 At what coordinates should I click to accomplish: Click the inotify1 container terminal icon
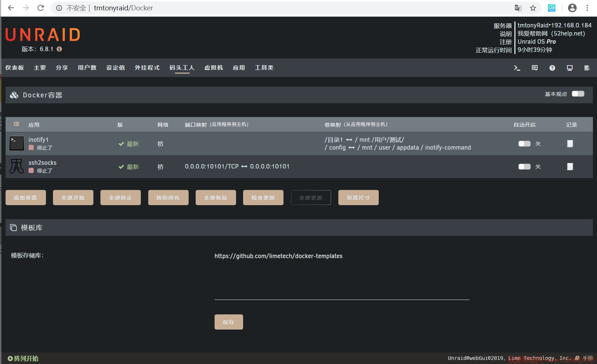pyautogui.click(x=17, y=143)
